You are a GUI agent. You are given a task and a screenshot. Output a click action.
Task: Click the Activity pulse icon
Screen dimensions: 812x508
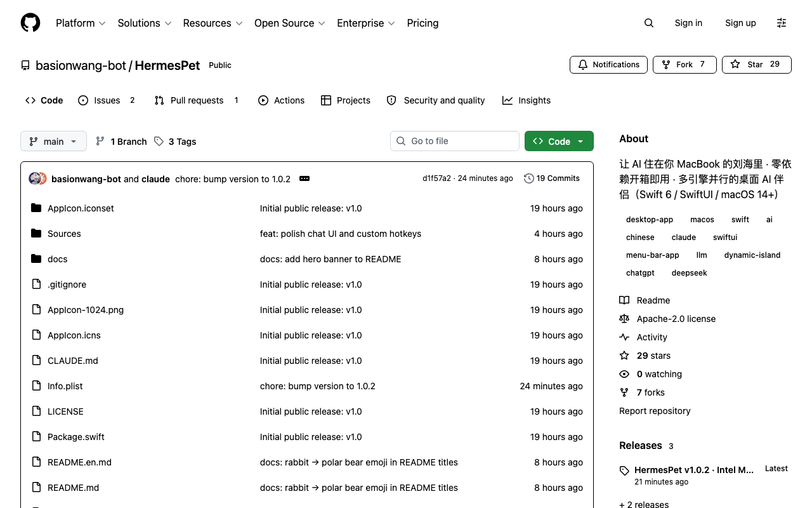pyautogui.click(x=624, y=337)
